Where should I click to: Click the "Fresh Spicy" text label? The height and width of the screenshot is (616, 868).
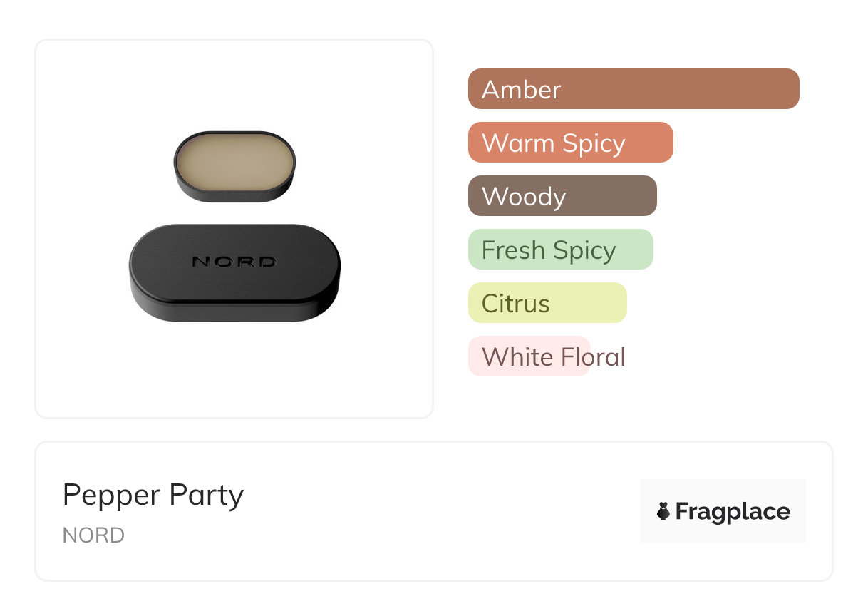click(549, 250)
